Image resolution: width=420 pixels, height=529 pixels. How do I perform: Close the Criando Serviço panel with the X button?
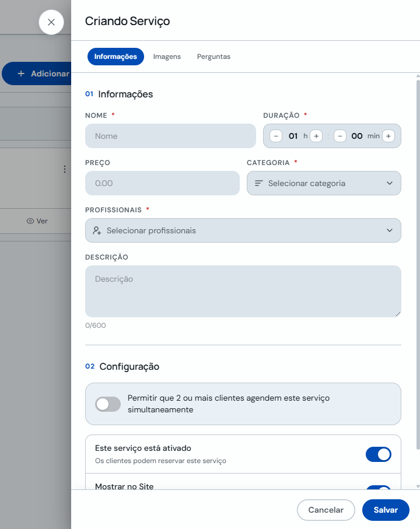tap(51, 22)
